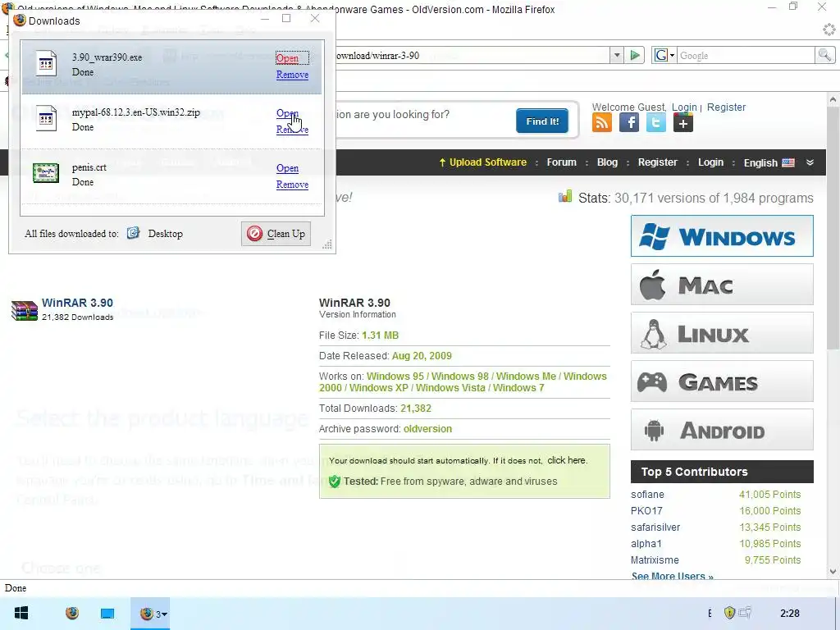Open contributor safarisilver's profile
Image resolution: width=840 pixels, height=630 pixels.
(x=655, y=527)
